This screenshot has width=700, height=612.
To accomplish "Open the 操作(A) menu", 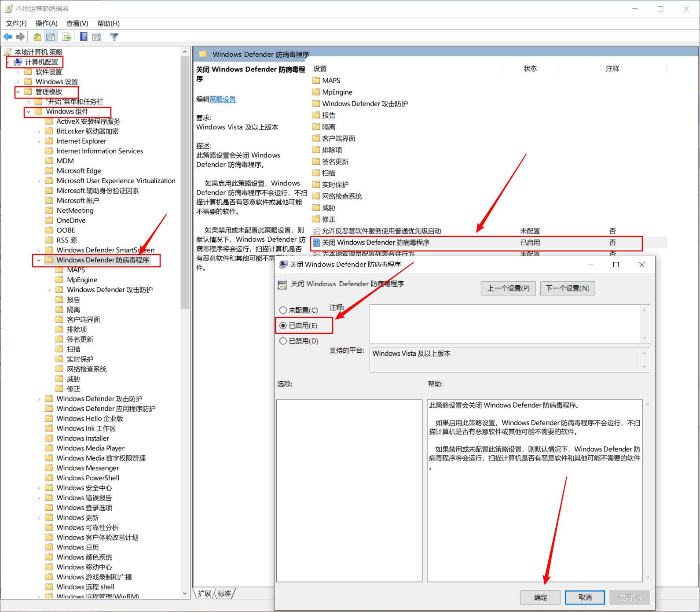I will point(47,23).
